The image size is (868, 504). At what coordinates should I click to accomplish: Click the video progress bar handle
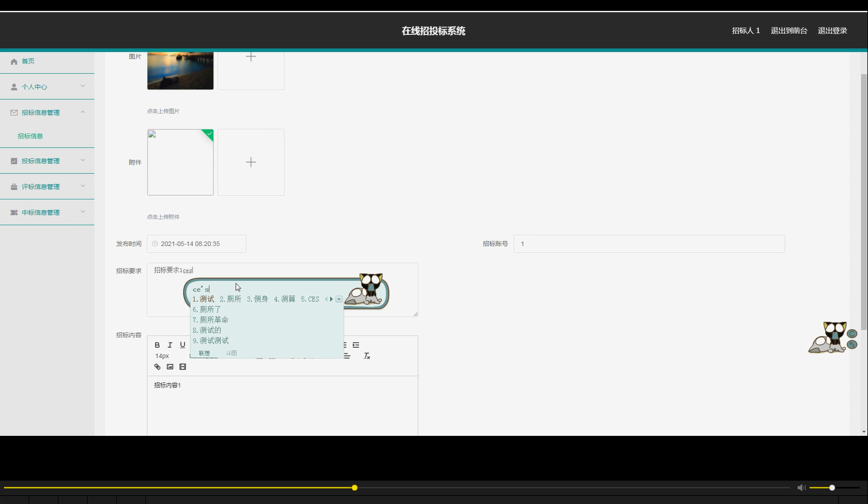354,487
